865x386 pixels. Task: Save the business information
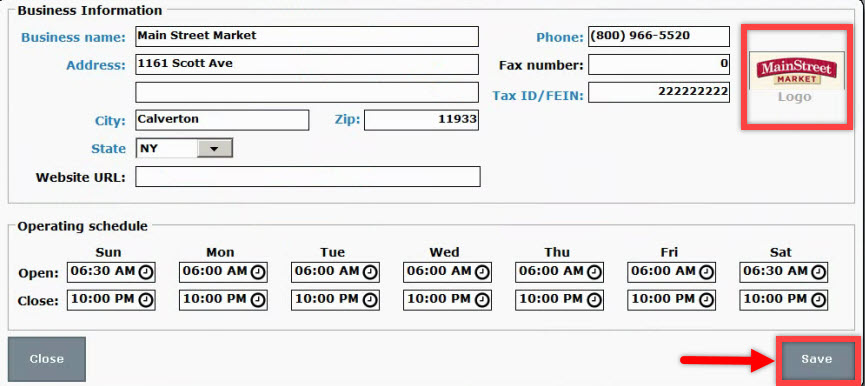pyautogui.click(x=816, y=359)
